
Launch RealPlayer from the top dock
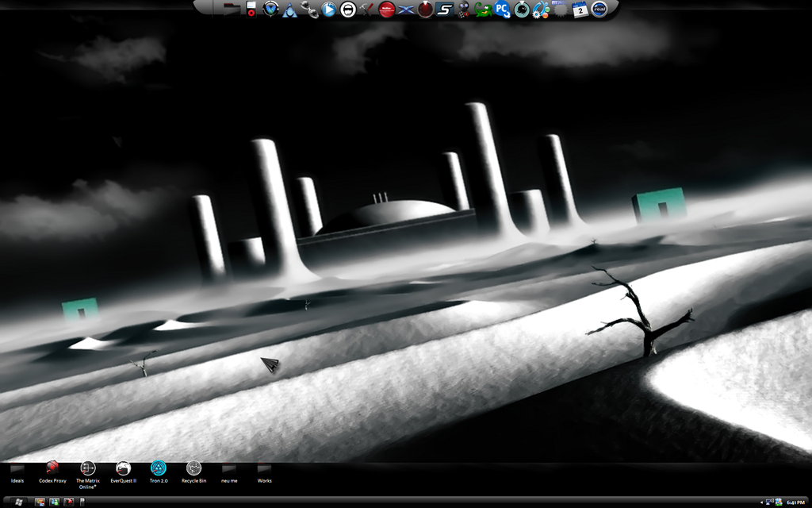coord(599,10)
